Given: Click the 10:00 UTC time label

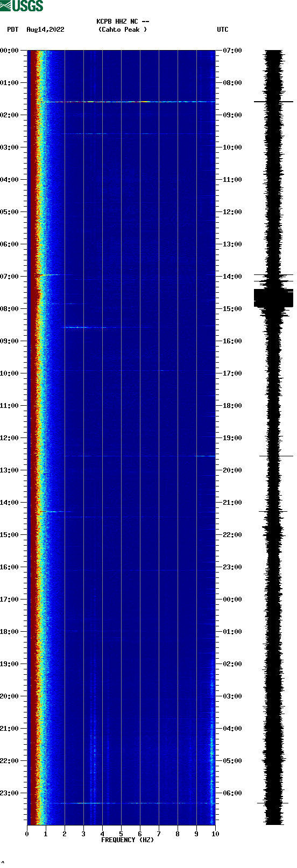Looking at the screenshot, I should tap(232, 147).
